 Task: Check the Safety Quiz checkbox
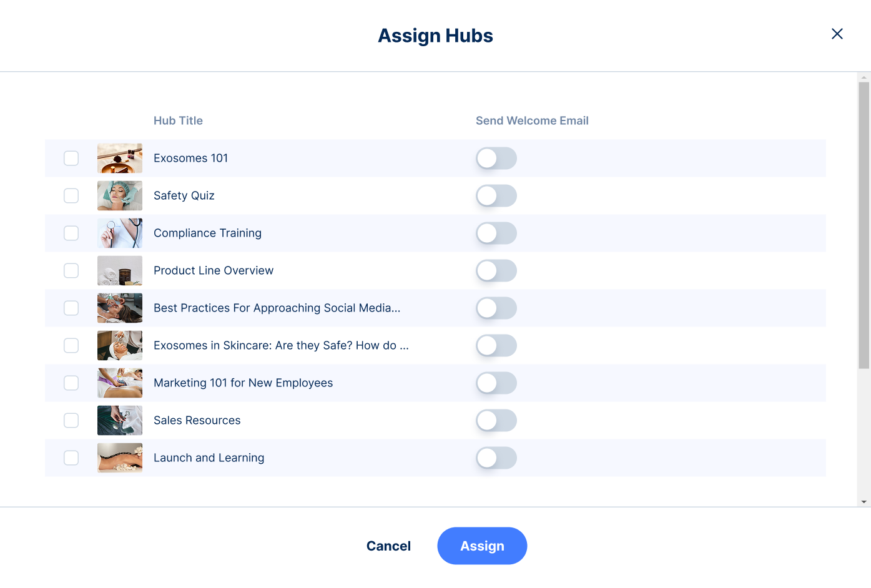[71, 195]
